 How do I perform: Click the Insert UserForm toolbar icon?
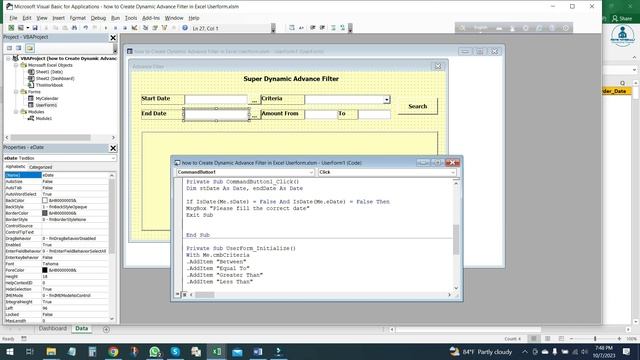coord(21,28)
